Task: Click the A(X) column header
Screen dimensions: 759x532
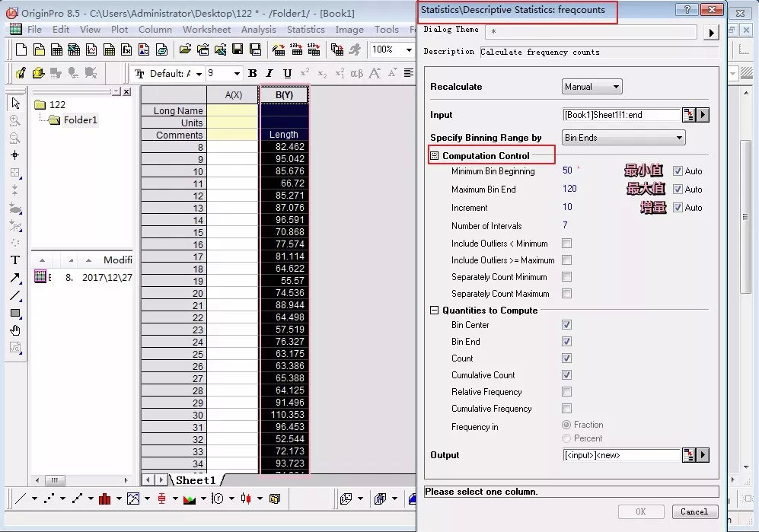Action: 233,95
